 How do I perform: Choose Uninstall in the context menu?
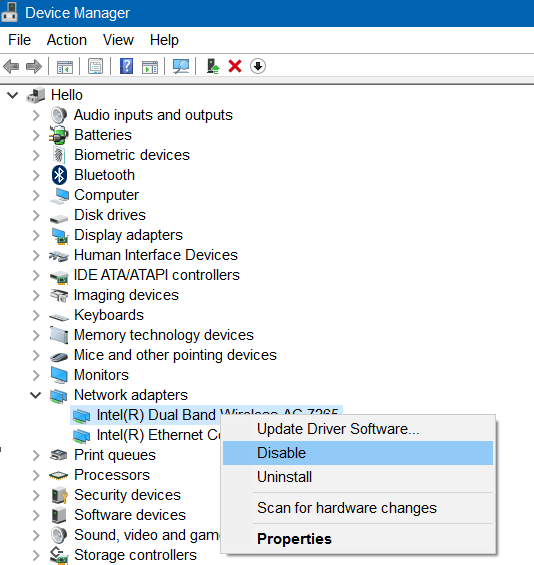[x=358, y=477]
